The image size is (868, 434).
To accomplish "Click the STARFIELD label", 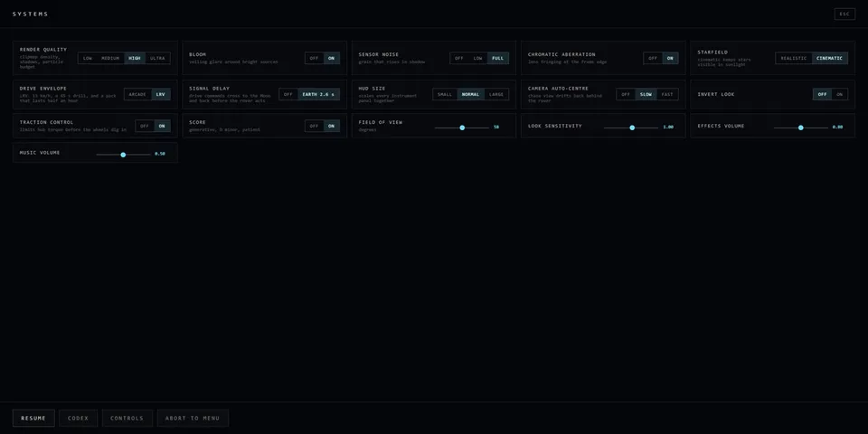I will pyautogui.click(x=712, y=52).
